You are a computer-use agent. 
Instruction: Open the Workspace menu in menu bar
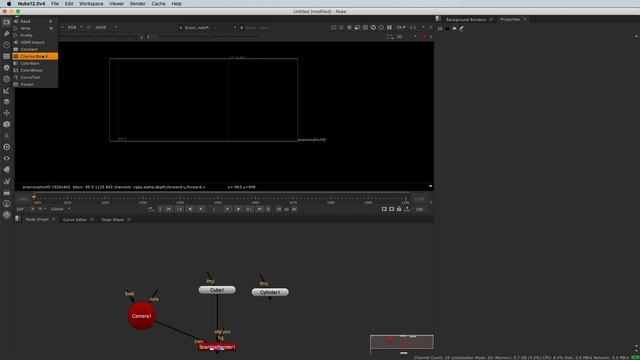click(x=91, y=4)
